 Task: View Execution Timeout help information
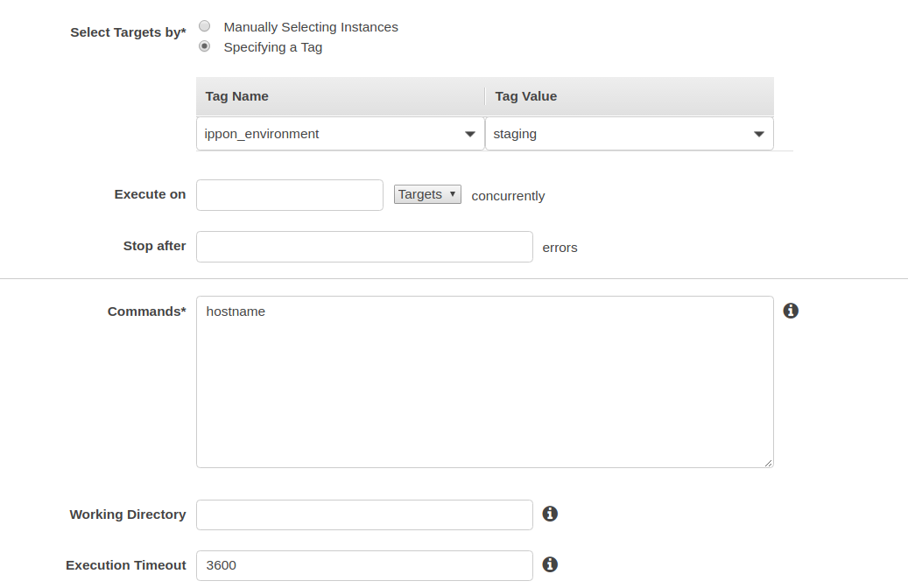[x=550, y=565]
